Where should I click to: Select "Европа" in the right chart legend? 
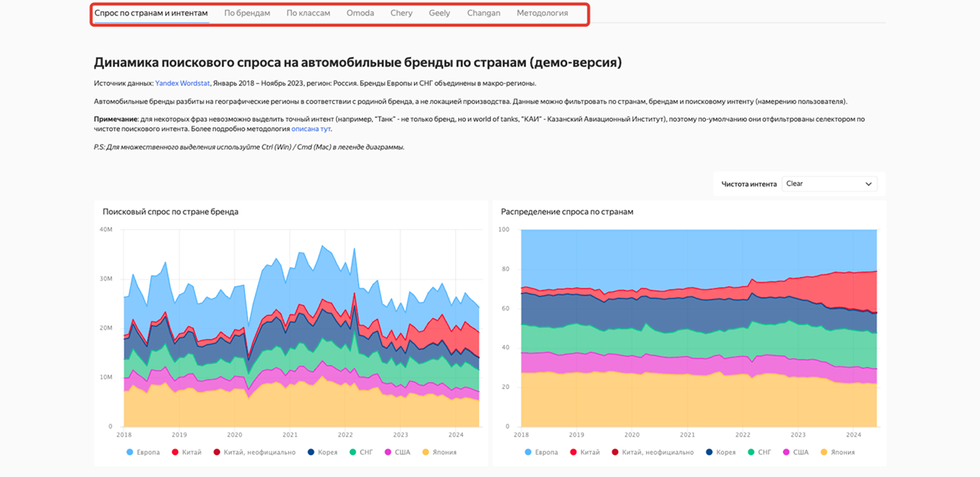[546, 453]
